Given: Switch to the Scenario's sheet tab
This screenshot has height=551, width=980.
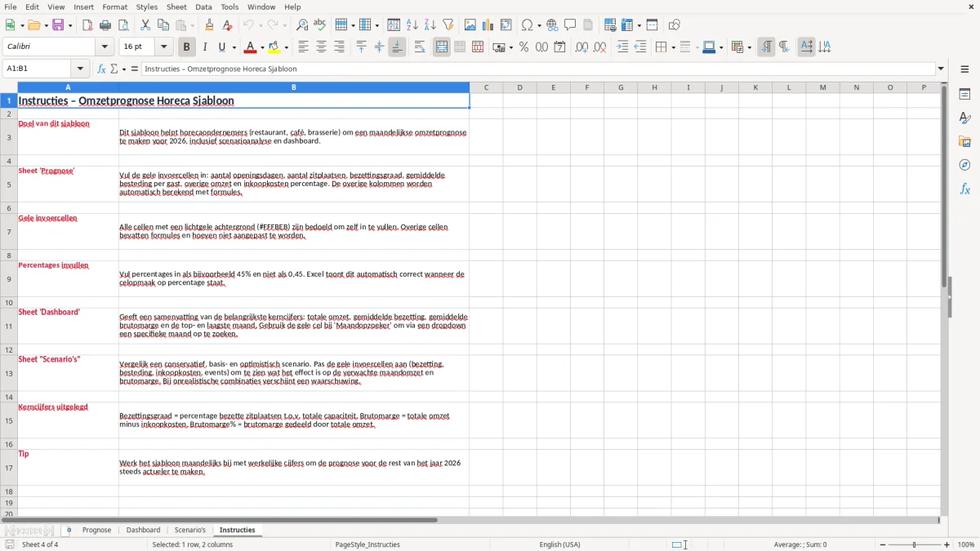Looking at the screenshot, I should click(x=190, y=530).
